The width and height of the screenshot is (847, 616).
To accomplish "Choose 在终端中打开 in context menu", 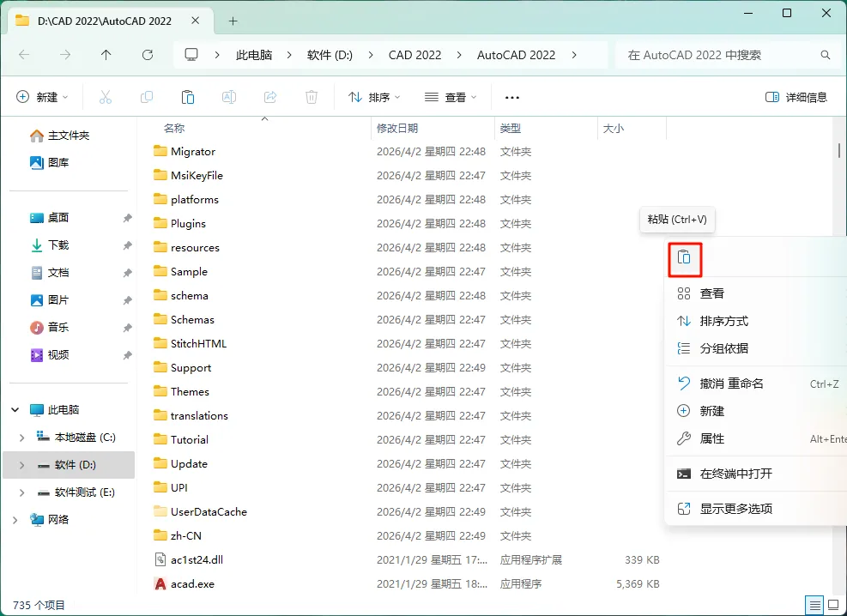I will 756,474.
